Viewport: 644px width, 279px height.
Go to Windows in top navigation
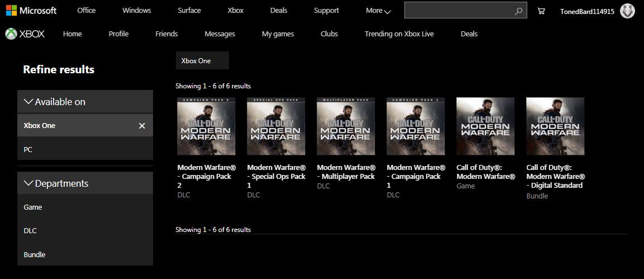(x=137, y=11)
